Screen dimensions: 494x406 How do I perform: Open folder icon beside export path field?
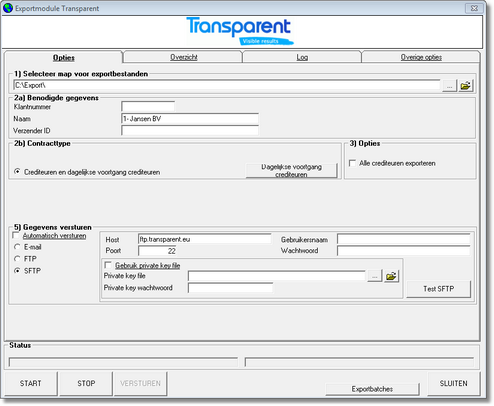pyautogui.click(x=465, y=86)
